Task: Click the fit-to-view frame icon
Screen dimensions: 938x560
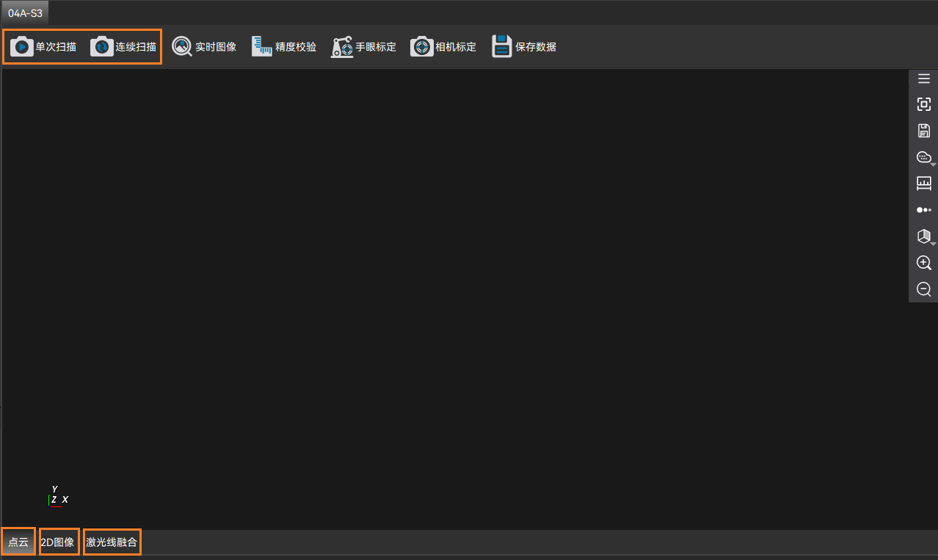Action: click(923, 104)
